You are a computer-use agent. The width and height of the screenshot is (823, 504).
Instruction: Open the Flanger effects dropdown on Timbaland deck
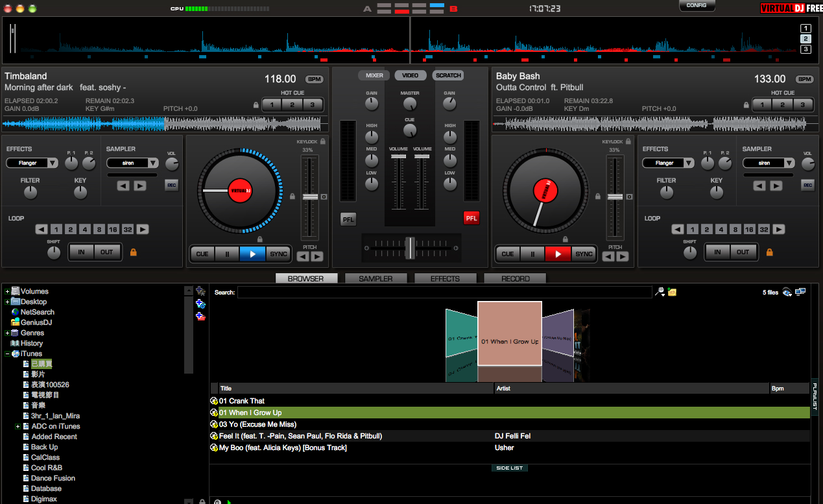point(32,163)
